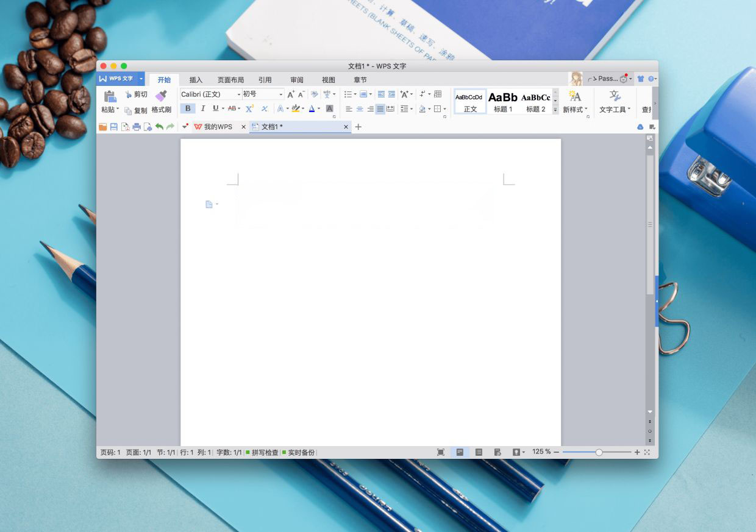Toggle real-time backup (实时备份) in status bar
756x532 pixels.
[x=299, y=453]
